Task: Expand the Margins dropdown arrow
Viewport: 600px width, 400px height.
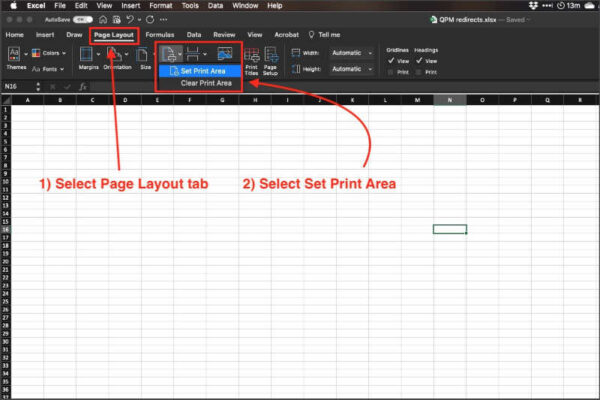Action: tap(98, 54)
